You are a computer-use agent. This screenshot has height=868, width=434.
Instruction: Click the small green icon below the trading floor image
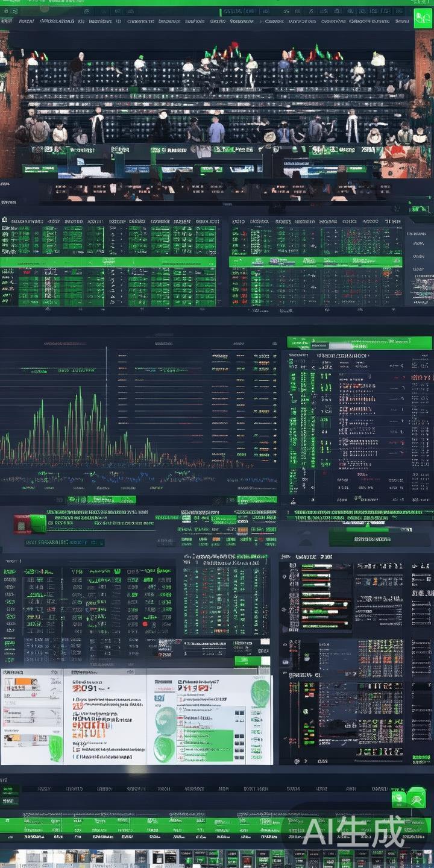[x=420, y=209]
